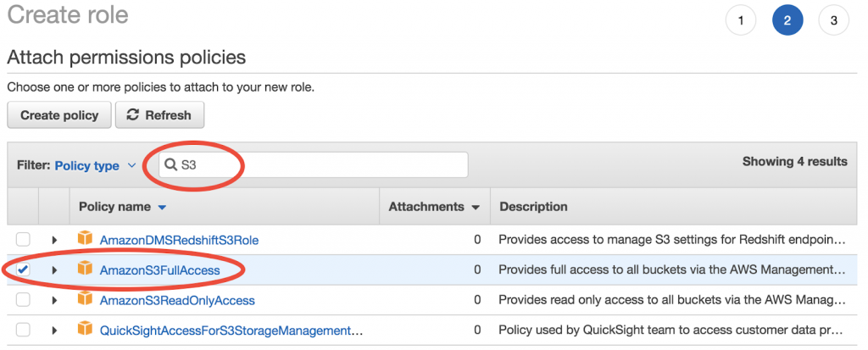The height and width of the screenshot is (350, 868).
Task: Jump to step 3 of Create role
Action: click(834, 20)
